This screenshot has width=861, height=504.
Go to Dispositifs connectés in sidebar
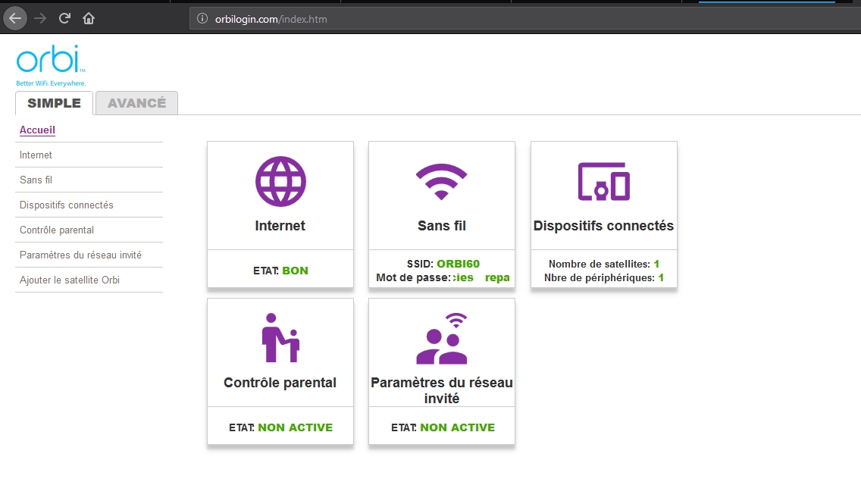[x=66, y=205]
